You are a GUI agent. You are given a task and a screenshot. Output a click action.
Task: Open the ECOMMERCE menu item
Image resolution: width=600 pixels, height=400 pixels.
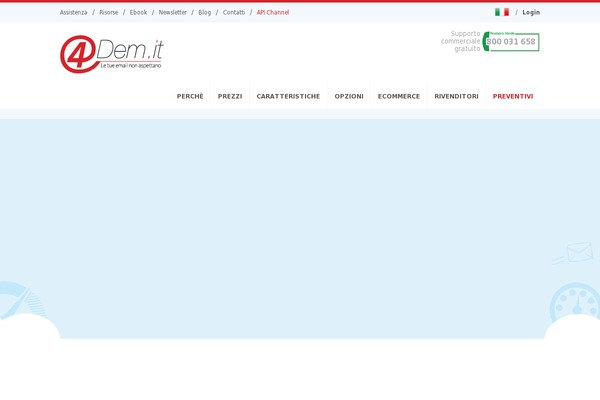(x=399, y=96)
